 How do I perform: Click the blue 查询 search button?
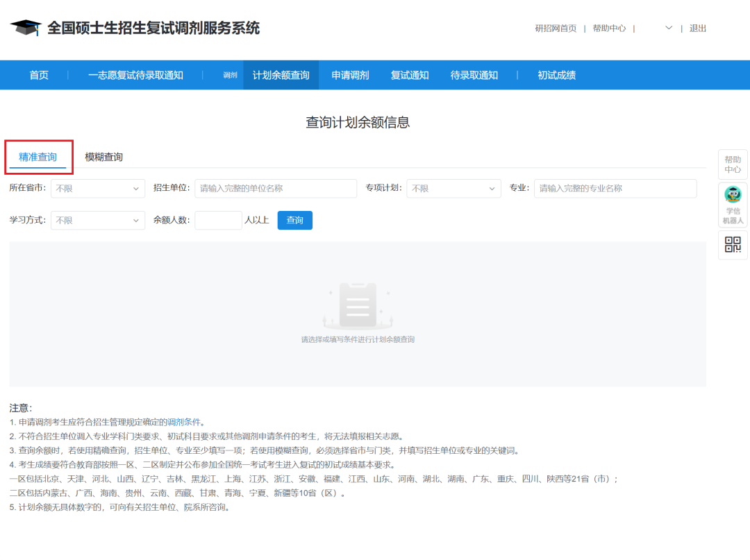click(x=294, y=220)
